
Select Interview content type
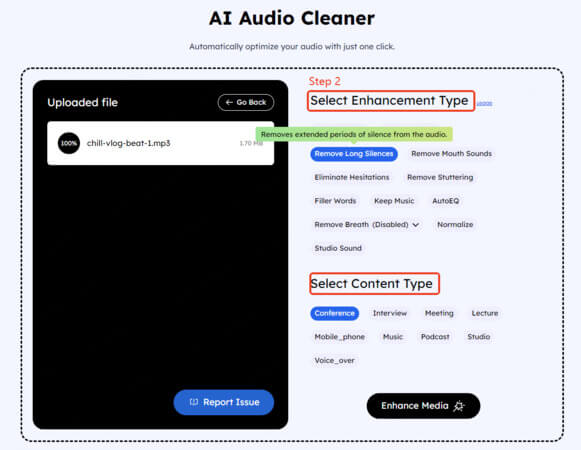390,314
